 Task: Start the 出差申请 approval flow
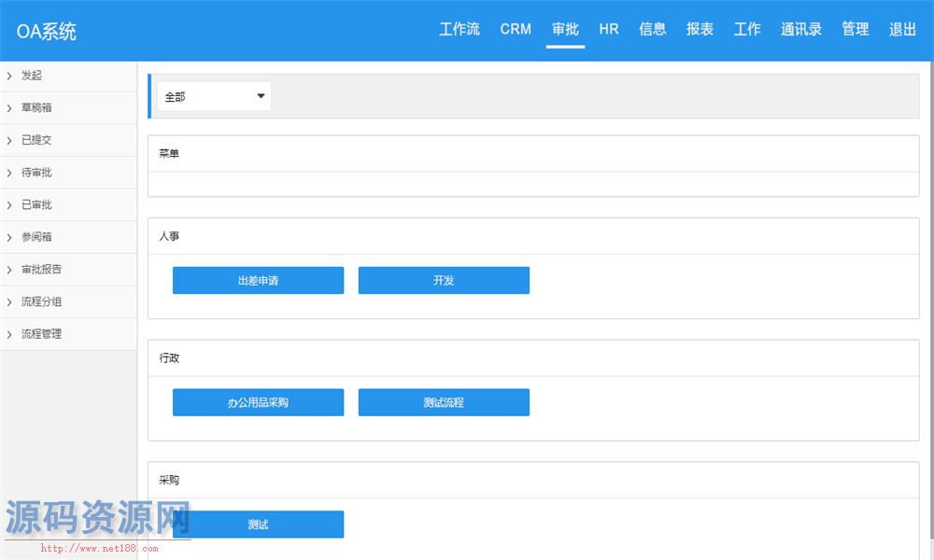(x=258, y=281)
